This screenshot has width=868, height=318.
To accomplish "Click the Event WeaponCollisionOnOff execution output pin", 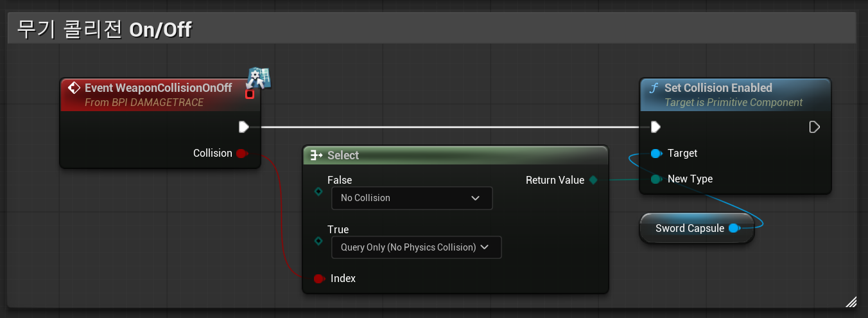I will 243,127.
